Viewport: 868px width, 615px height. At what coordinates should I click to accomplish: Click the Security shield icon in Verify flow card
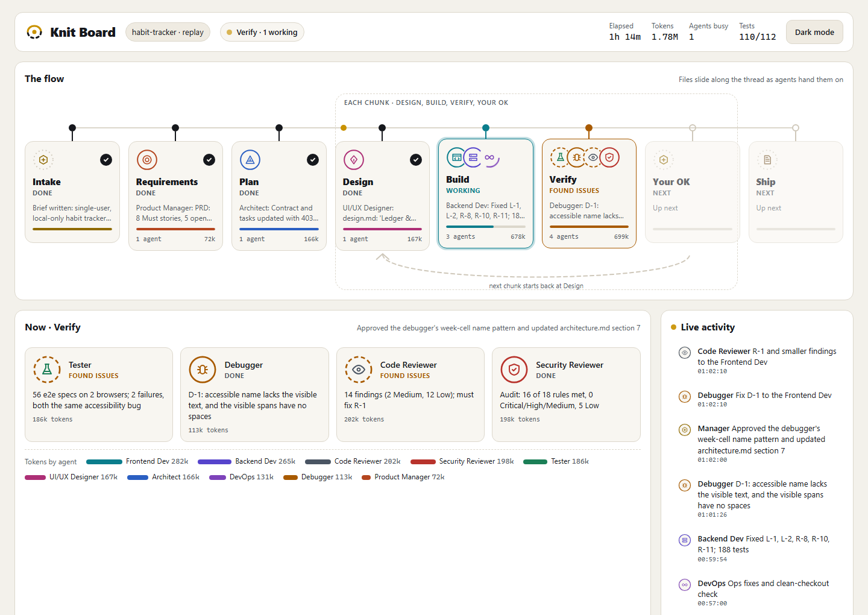[x=609, y=157]
